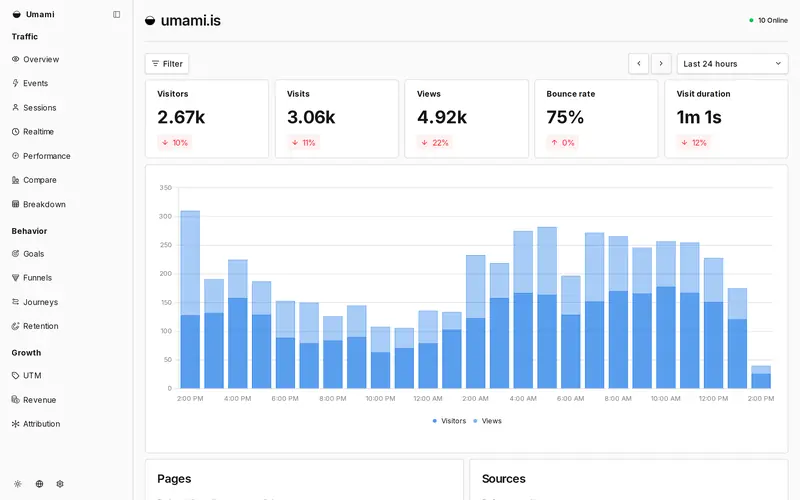Click the 10% visitors change badge
The image size is (800, 500).
[x=175, y=143]
